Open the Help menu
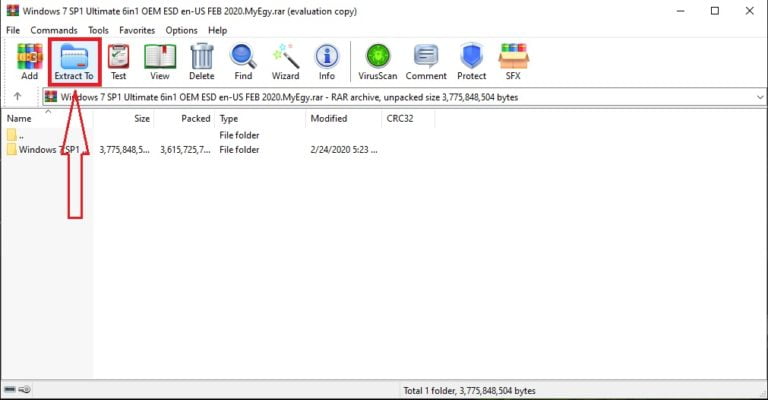768x400 pixels. pyautogui.click(x=217, y=30)
